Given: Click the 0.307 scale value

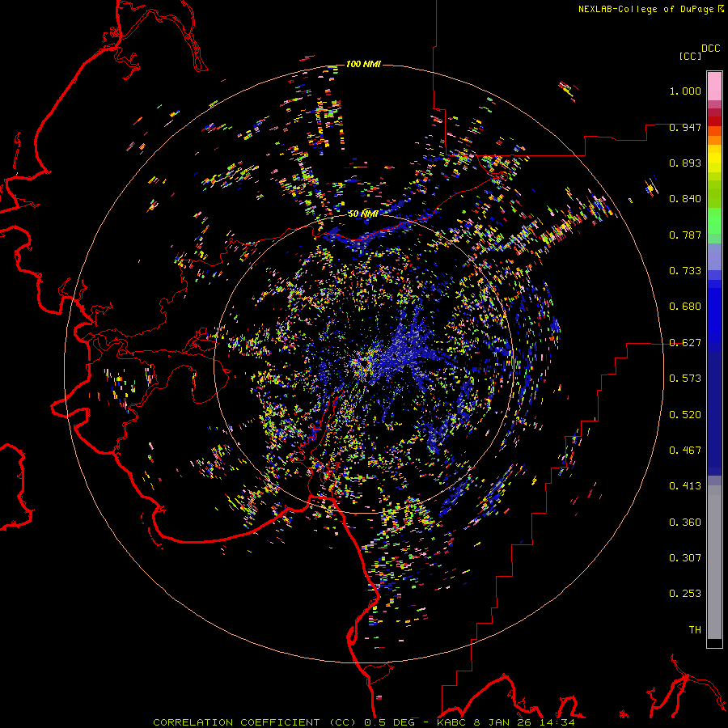Looking at the screenshot, I should click(685, 558).
